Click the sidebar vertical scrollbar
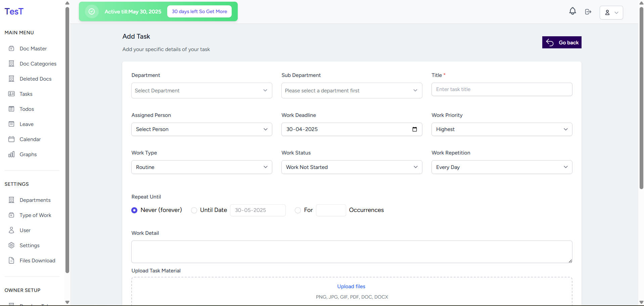Screen dimensions: 644x306 click(67, 140)
